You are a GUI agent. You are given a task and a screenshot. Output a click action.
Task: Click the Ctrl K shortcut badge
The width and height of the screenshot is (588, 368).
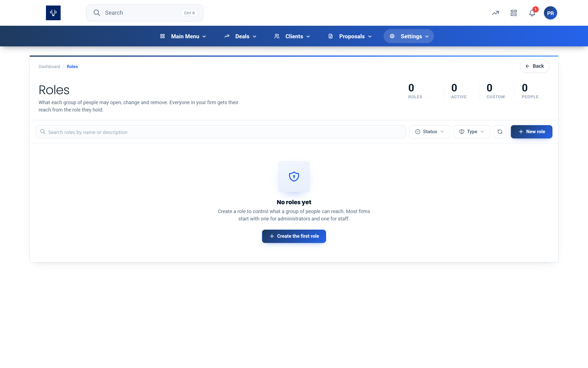pos(189,13)
